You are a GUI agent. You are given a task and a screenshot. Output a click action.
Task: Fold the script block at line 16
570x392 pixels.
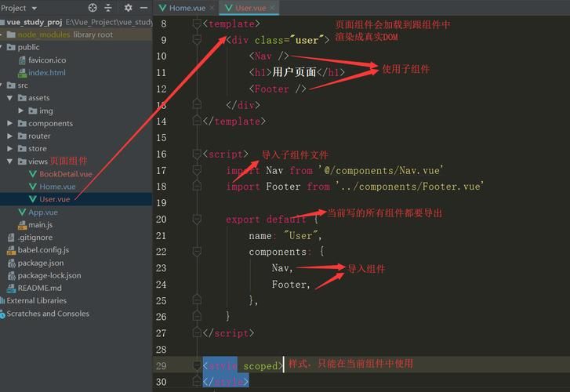pos(197,154)
